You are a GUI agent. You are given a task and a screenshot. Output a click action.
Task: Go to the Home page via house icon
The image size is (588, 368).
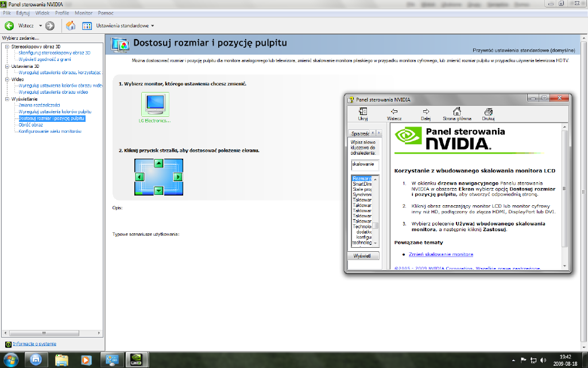pos(71,25)
